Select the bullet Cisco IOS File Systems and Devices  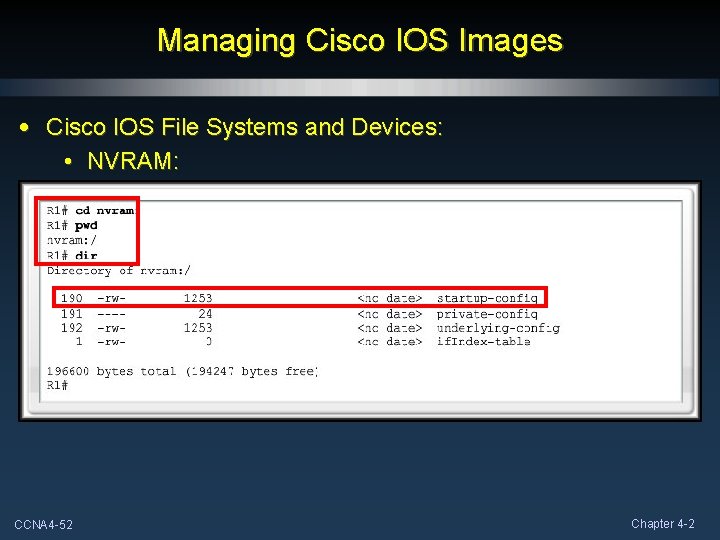[x=244, y=127]
